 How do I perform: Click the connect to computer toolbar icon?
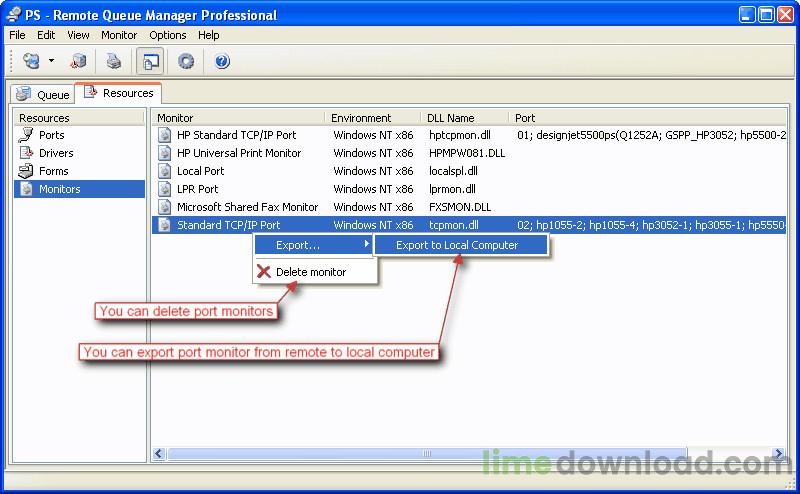pyautogui.click(x=32, y=61)
